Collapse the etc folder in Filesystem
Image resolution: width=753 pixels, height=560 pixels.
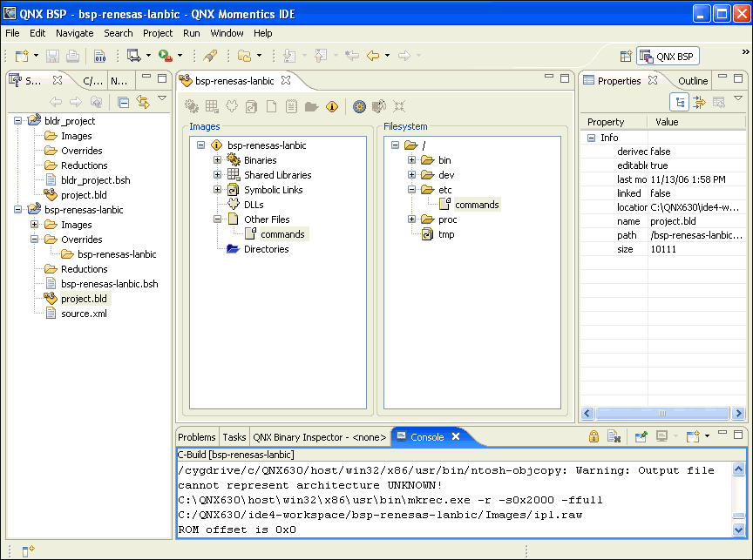click(412, 190)
